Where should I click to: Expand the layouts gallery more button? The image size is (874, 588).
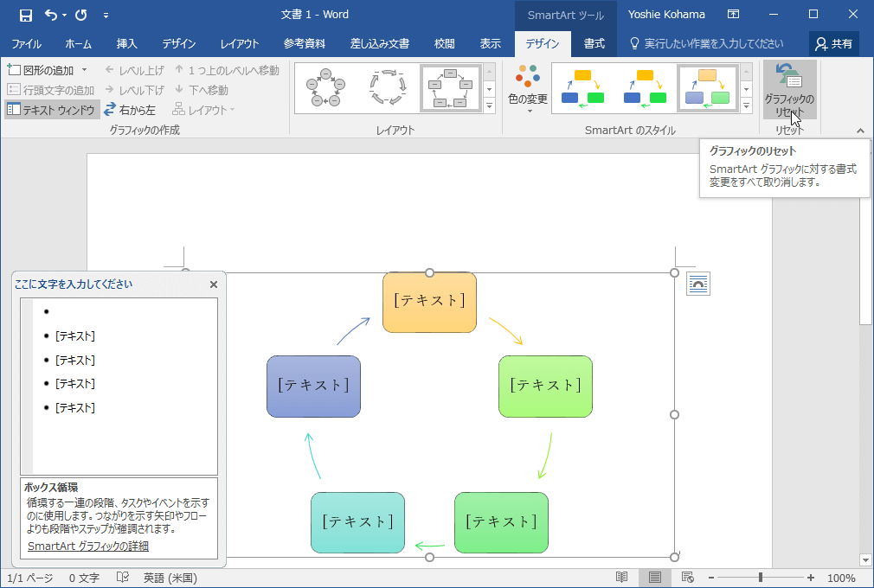pos(490,105)
